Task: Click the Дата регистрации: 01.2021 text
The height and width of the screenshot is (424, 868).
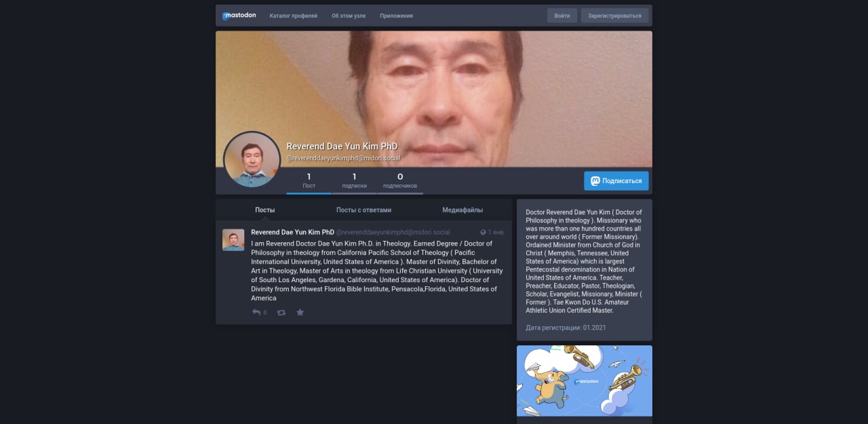Action: coord(566,328)
